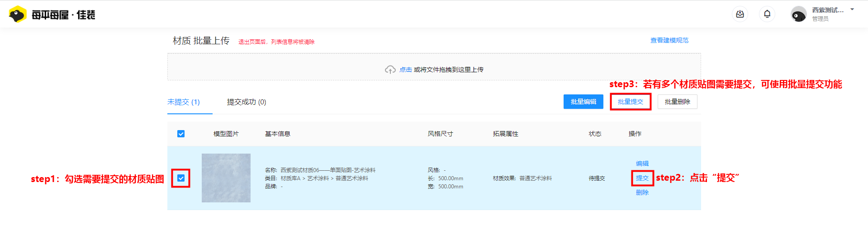Click the 编辑 link in the row
The image size is (868, 248).
tap(642, 164)
